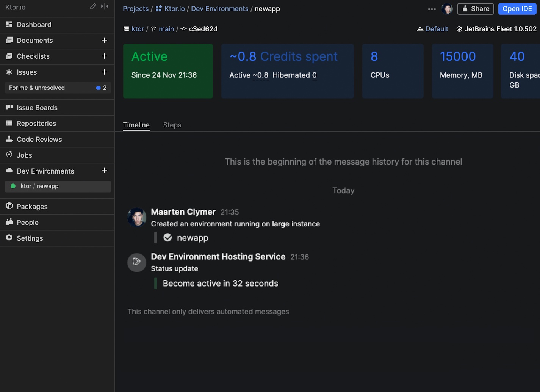Image resolution: width=540 pixels, height=392 pixels.
Task: Open the Dev Environments breadcrumb link
Action: click(220, 9)
